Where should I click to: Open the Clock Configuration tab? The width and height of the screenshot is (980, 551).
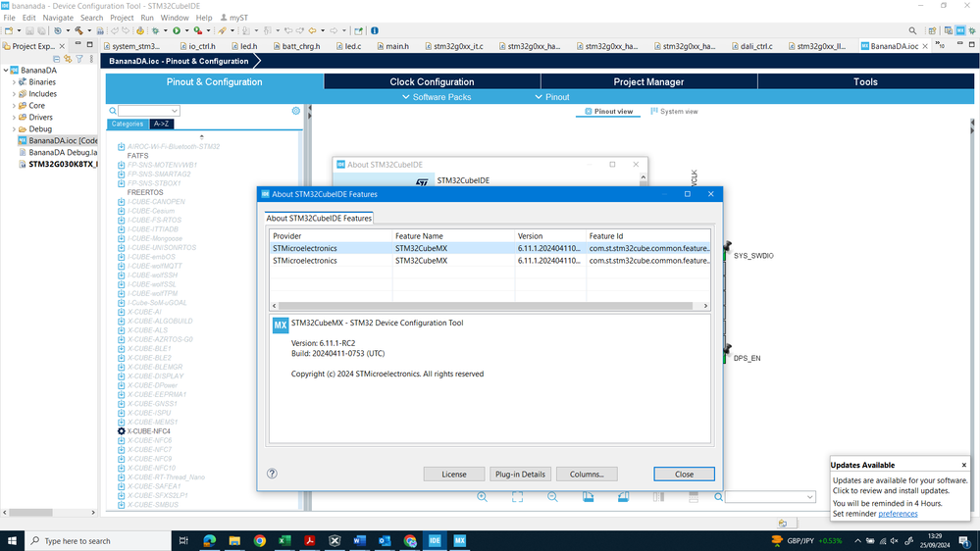432,81
